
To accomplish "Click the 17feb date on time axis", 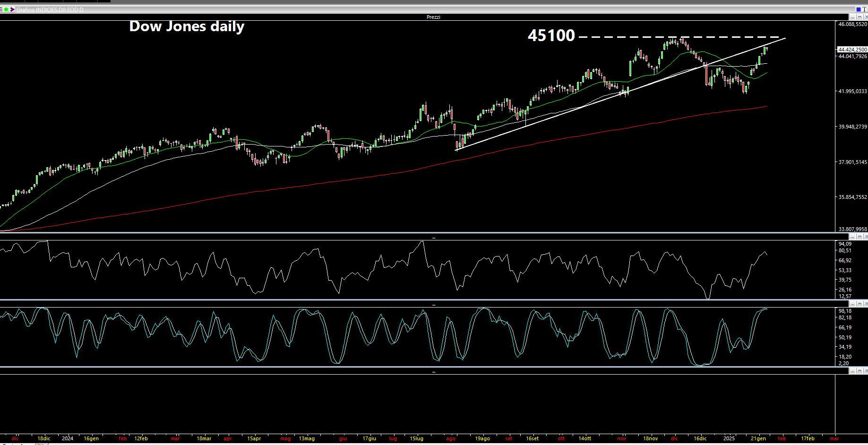I will pyautogui.click(x=807, y=438).
